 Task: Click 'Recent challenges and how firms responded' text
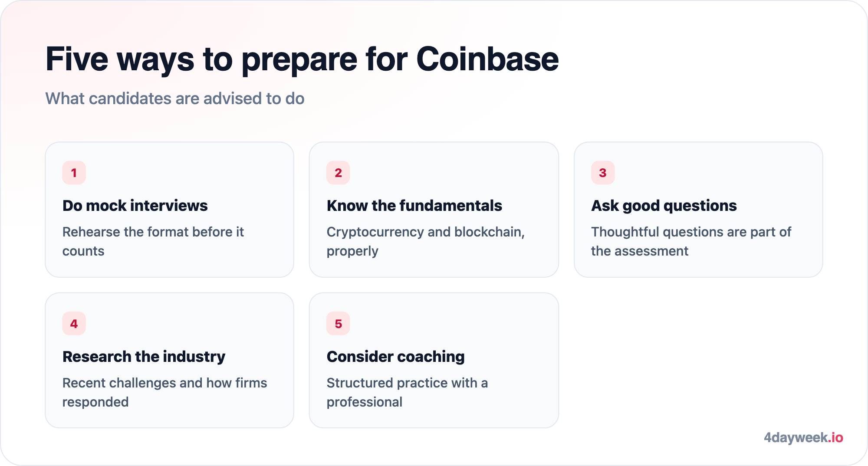164,392
